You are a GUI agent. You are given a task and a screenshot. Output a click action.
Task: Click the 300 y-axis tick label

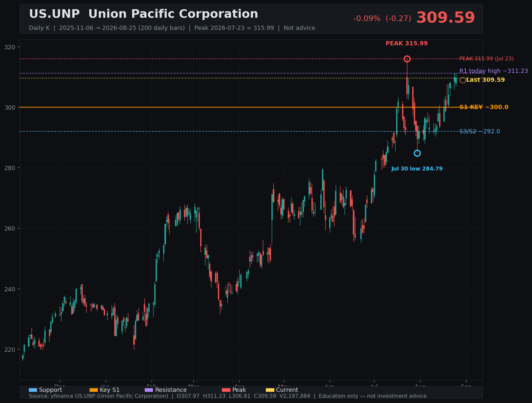point(10,108)
